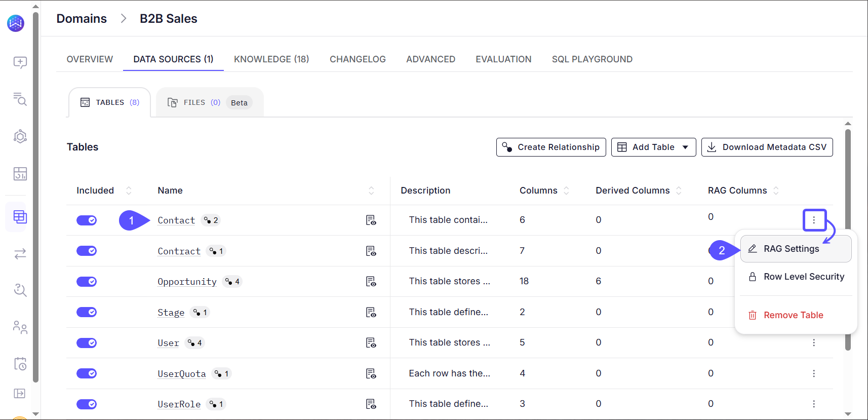Toggle Included switch for UserQuota table
The height and width of the screenshot is (420, 868).
click(87, 373)
